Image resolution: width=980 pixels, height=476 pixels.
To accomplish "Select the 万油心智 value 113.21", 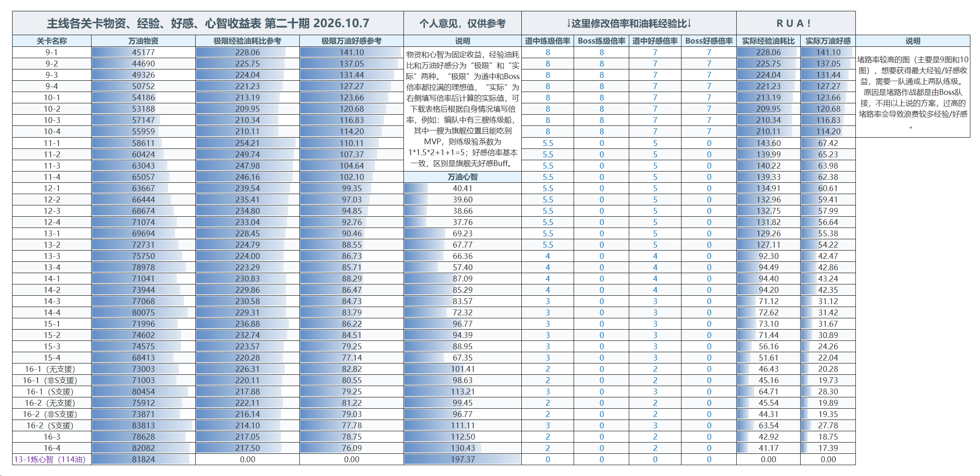I will point(463,392).
